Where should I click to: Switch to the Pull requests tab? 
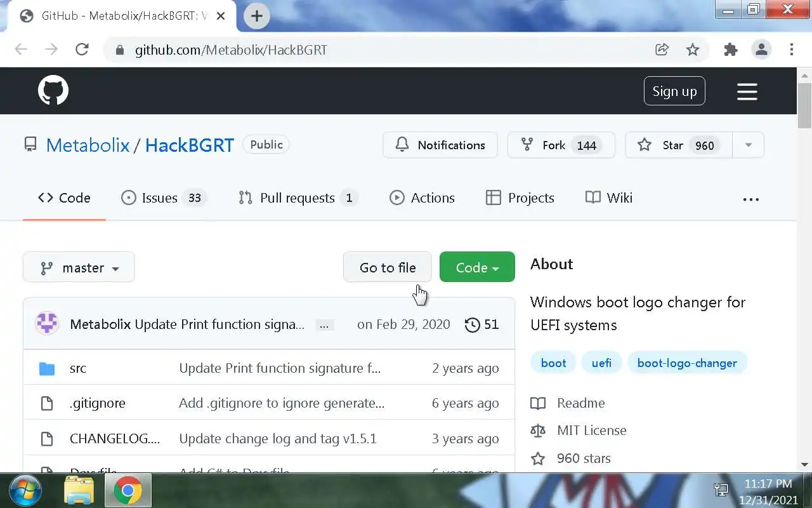pyautogui.click(x=298, y=198)
